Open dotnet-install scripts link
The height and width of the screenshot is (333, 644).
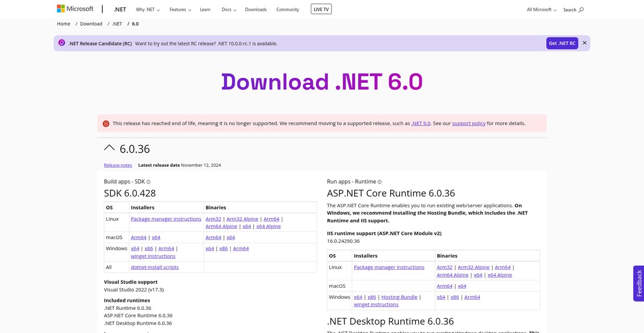[155, 267]
